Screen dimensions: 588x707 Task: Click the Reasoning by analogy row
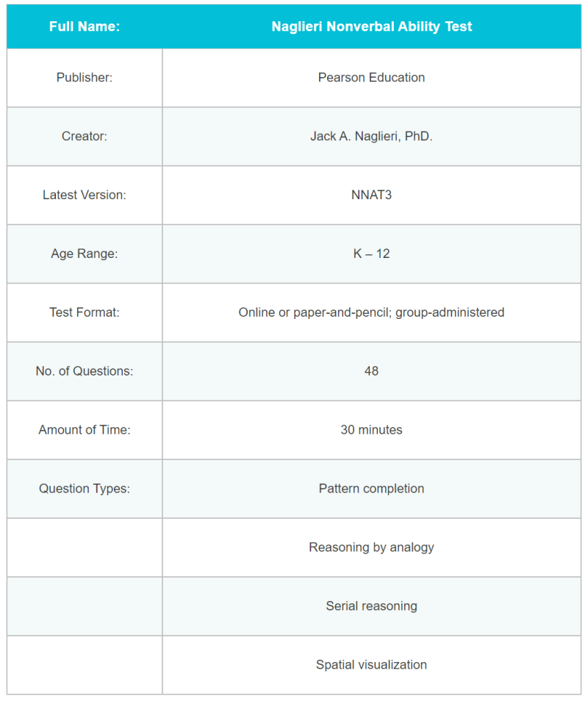point(294,548)
